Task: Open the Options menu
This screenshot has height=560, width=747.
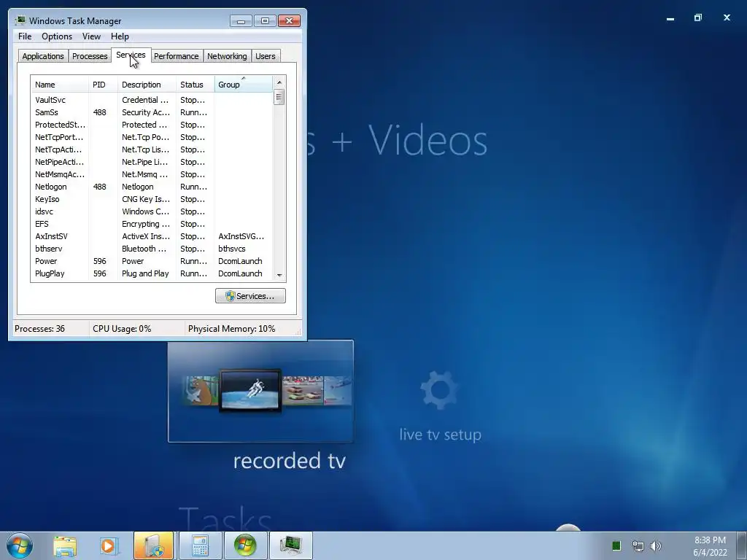Action: coord(57,36)
